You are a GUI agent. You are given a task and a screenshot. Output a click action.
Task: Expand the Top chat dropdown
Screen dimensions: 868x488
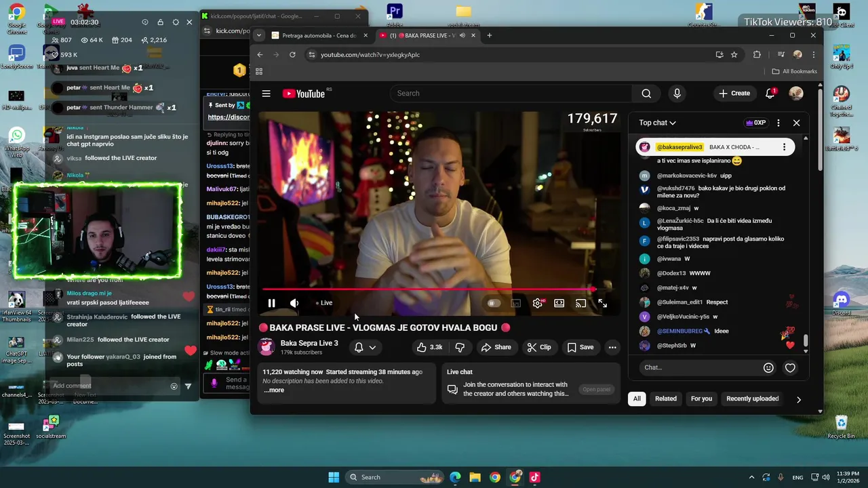(x=657, y=123)
